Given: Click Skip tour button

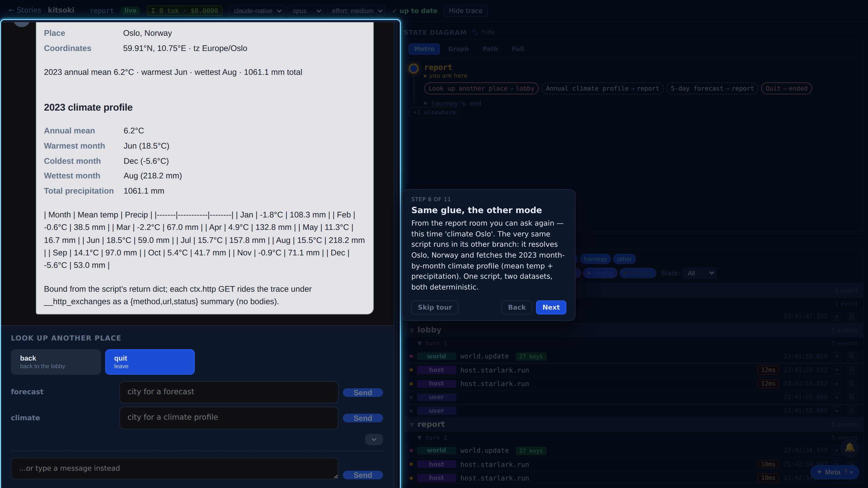Looking at the screenshot, I should 435,307.
